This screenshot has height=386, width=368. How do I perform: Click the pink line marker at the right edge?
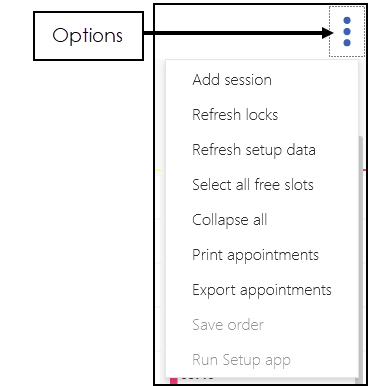364,170
